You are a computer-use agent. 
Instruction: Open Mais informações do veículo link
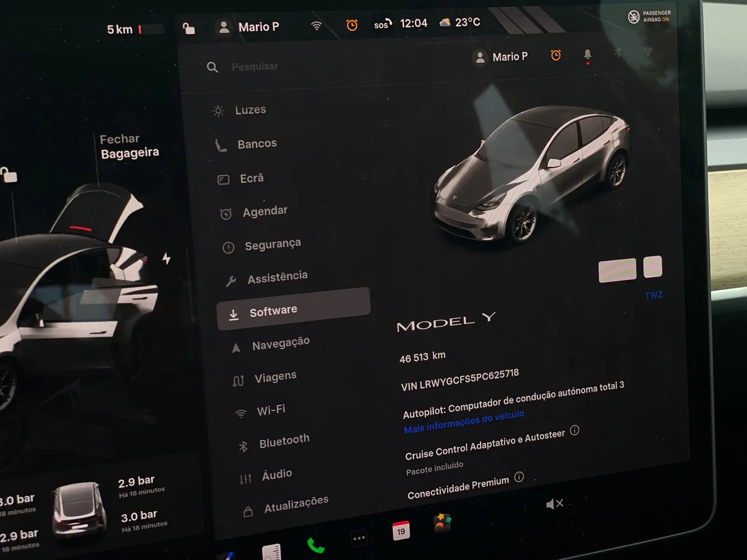click(x=464, y=422)
